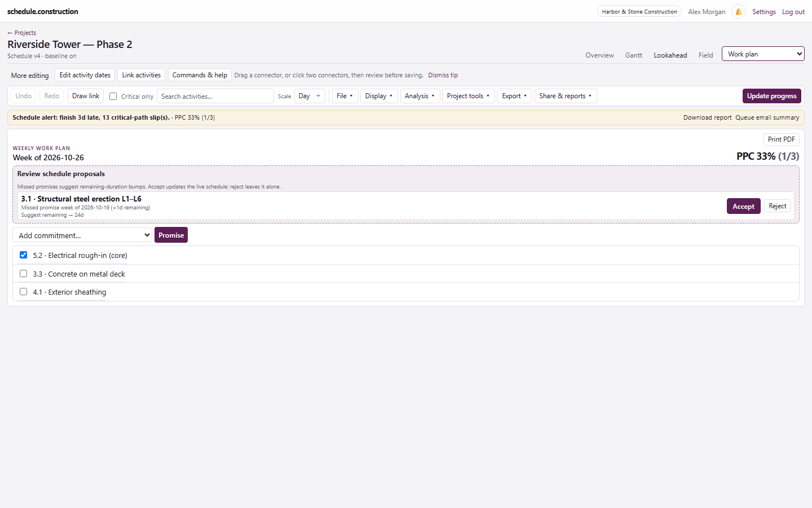Switch to the Lookahead tab
This screenshot has width=812, height=508.
pos(670,55)
